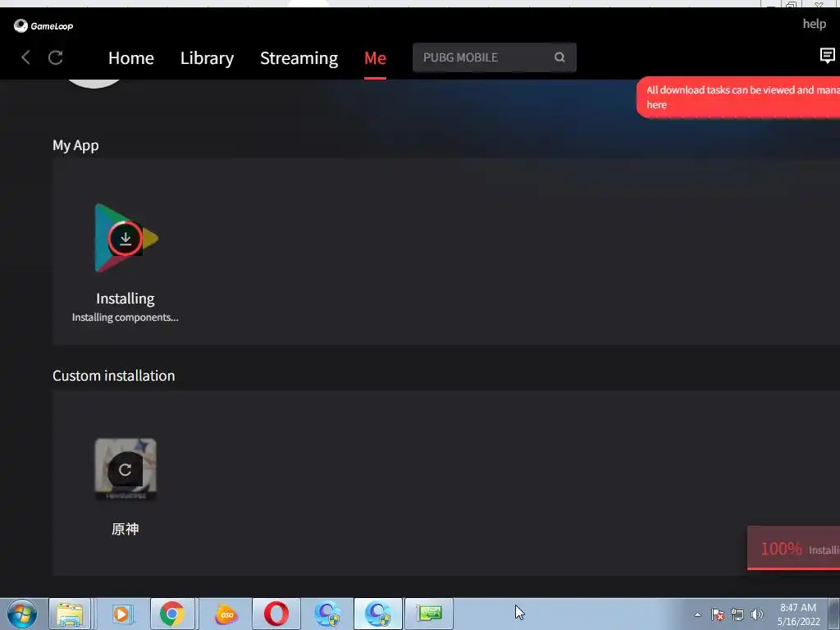Click the Action Center flag icon

click(x=717, y=614)
